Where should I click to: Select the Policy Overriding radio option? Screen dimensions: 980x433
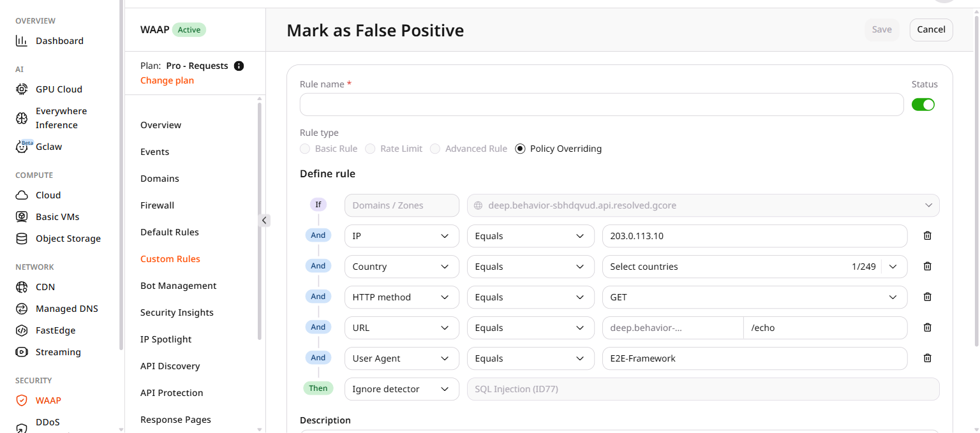(x=520, y=149)
